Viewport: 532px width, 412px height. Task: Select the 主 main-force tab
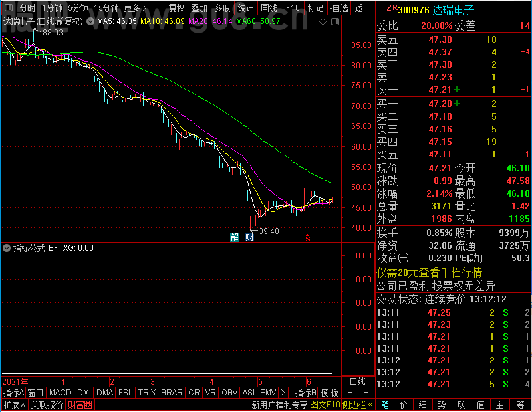click(x=500, y=405)
